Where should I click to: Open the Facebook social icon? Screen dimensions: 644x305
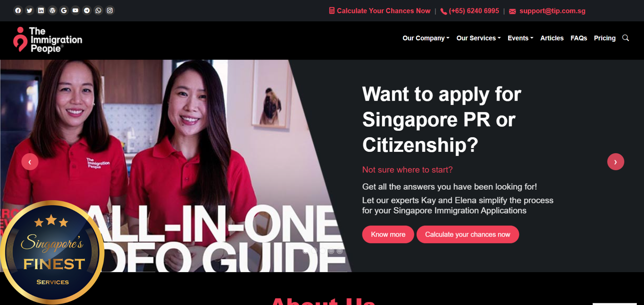coord(18,11)
